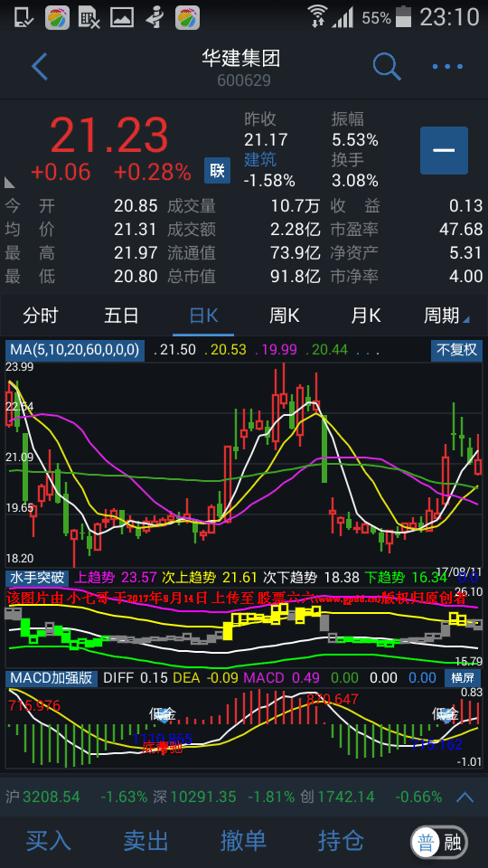The image size is (488, 868).
Task: Open the 建筑 sector link
Action: pos(260,160)
